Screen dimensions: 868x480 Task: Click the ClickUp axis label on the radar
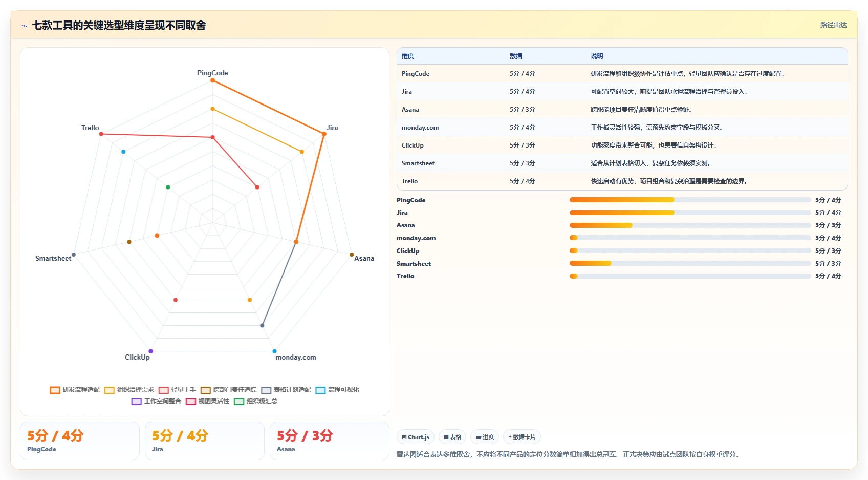pos(137,357)
